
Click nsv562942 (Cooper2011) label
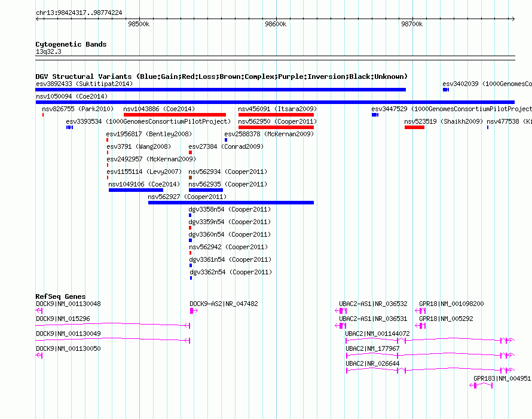tap(229, 247)
